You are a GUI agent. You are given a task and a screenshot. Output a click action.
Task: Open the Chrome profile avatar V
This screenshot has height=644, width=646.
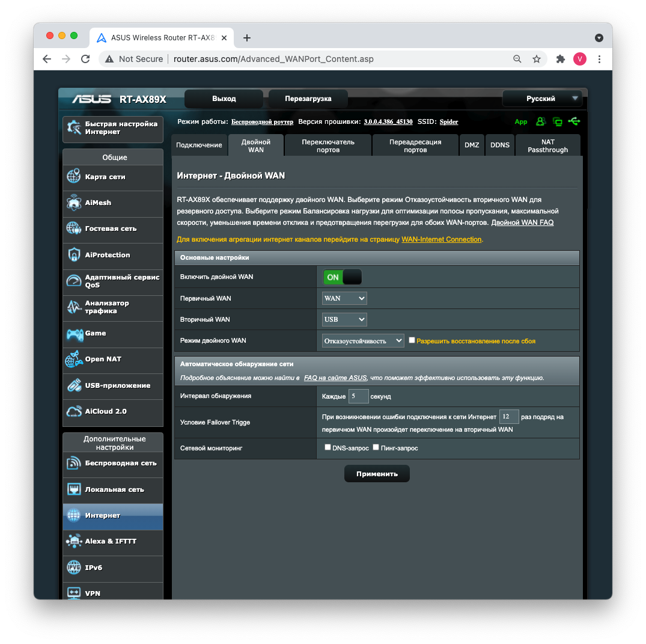coord(580,59)
